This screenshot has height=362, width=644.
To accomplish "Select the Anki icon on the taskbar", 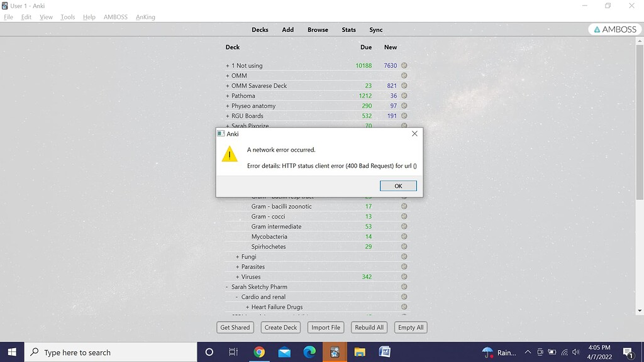I will click(x=334, y=352).
